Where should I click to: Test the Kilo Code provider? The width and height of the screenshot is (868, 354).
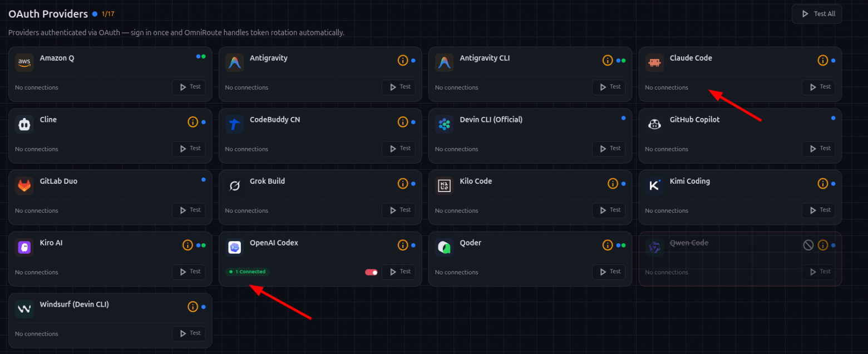click(x=609, y=210)
